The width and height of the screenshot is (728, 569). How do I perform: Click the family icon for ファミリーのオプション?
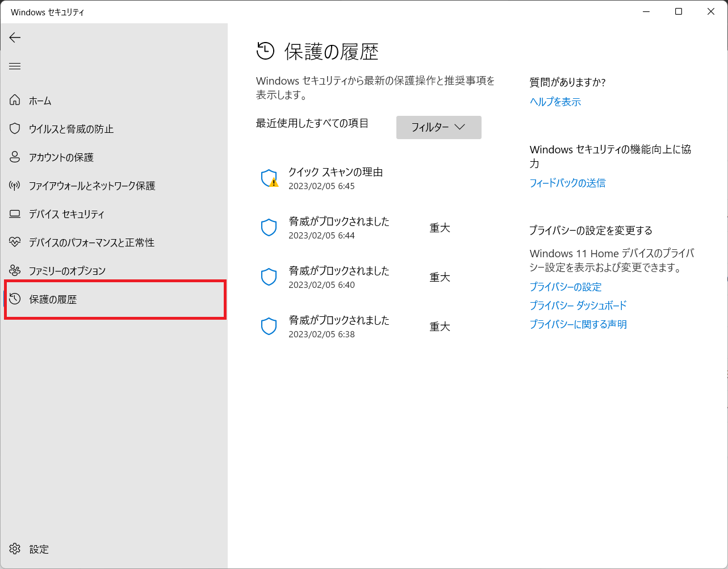tap(15, 270)
